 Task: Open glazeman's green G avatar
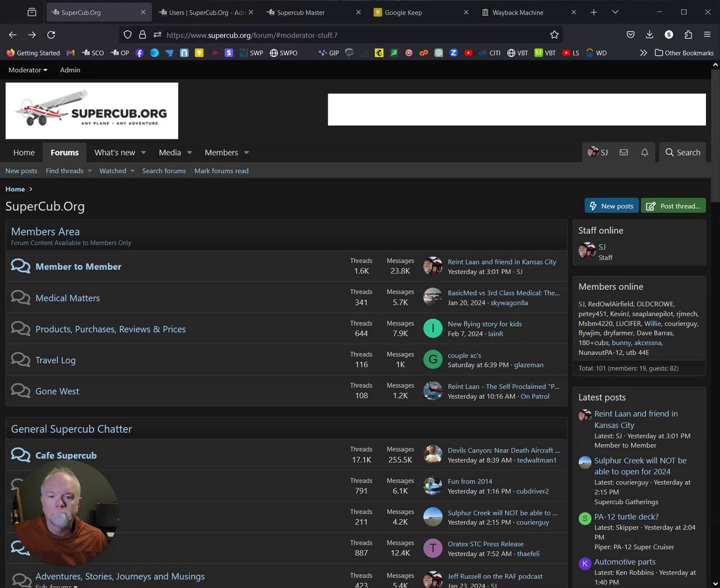click(433, 359)
